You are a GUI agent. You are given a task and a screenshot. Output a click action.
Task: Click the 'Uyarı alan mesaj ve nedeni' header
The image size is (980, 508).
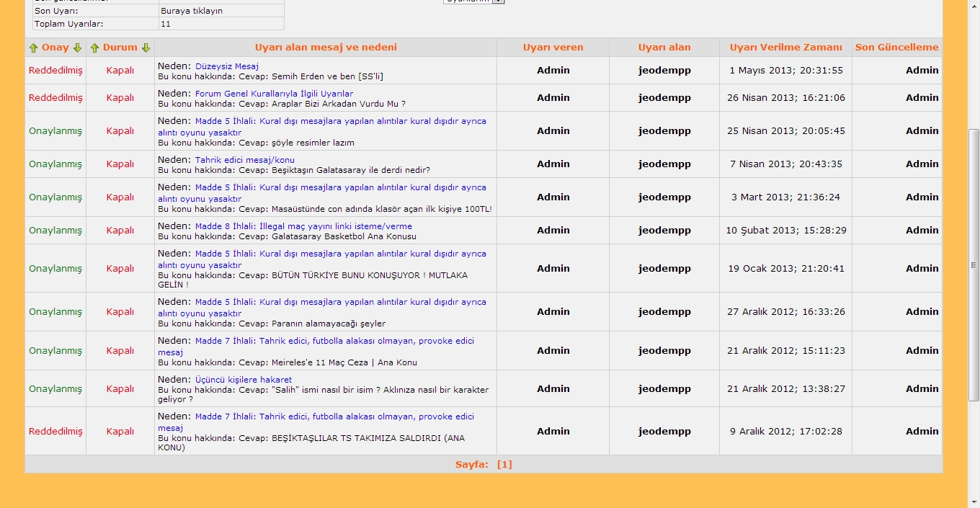click(x=326, y=48)
